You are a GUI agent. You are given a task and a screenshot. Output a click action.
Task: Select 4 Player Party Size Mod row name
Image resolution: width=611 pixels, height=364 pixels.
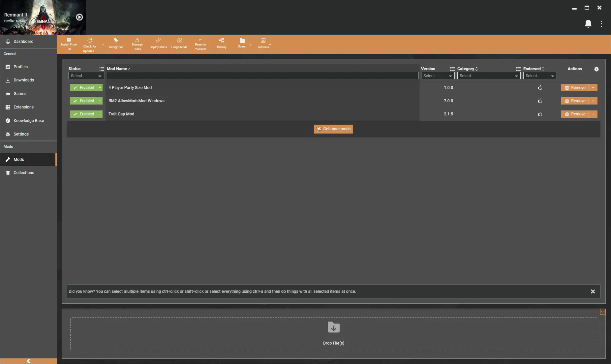click(130, 88)
